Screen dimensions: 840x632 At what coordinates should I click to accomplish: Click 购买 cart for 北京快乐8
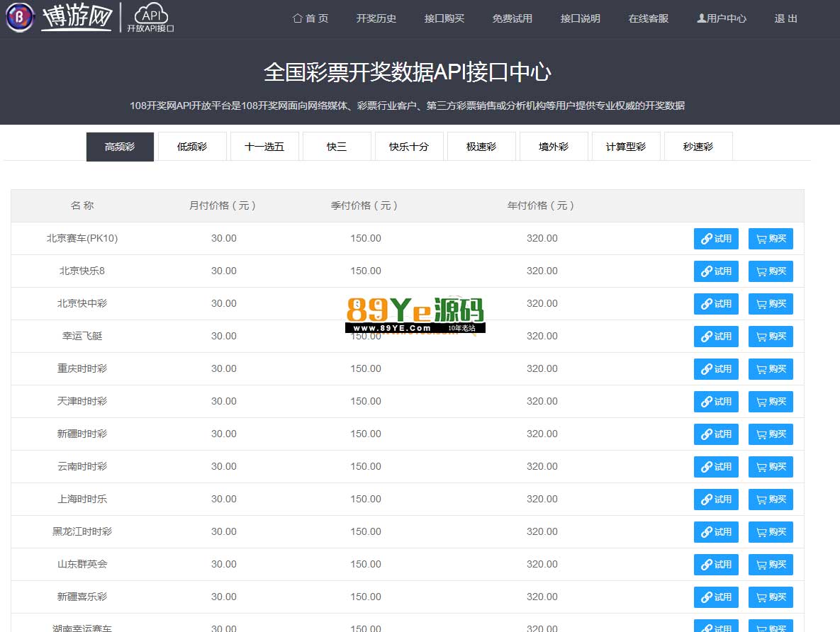click(x=771, y=271)
